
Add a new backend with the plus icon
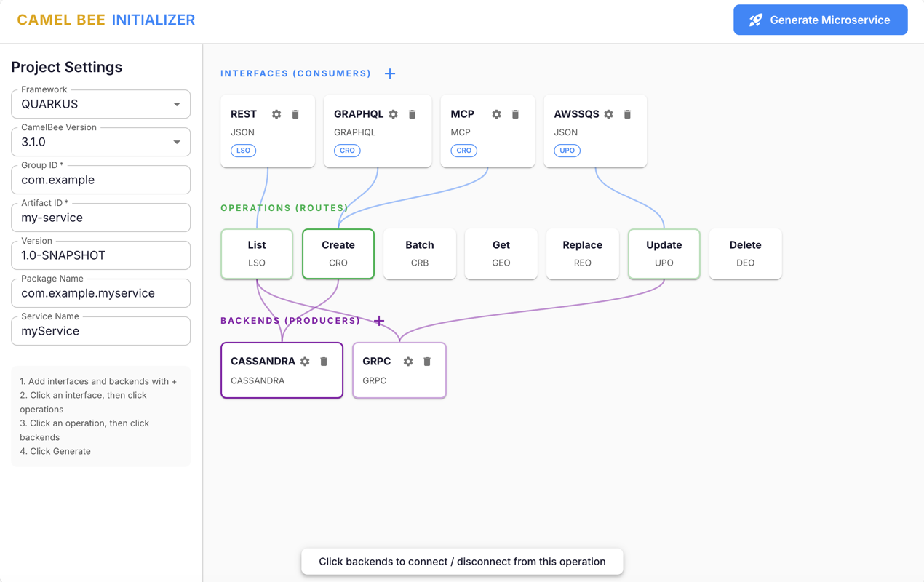click(x=378, y=320)
